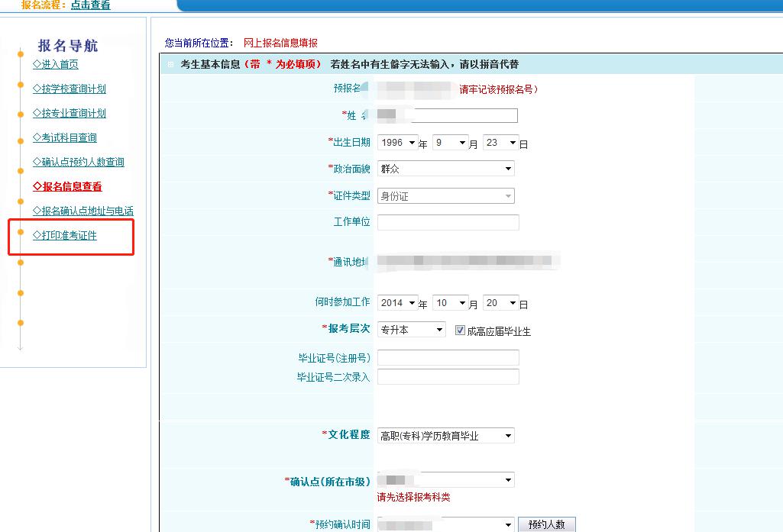Click the 姓名 name input field

[x=448, y=116]
